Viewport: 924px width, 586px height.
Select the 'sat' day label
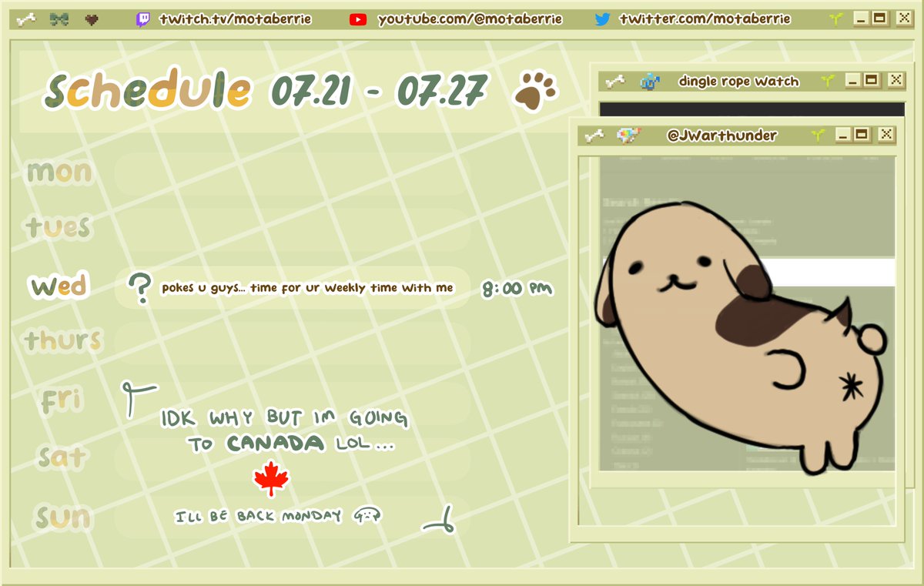62,457
